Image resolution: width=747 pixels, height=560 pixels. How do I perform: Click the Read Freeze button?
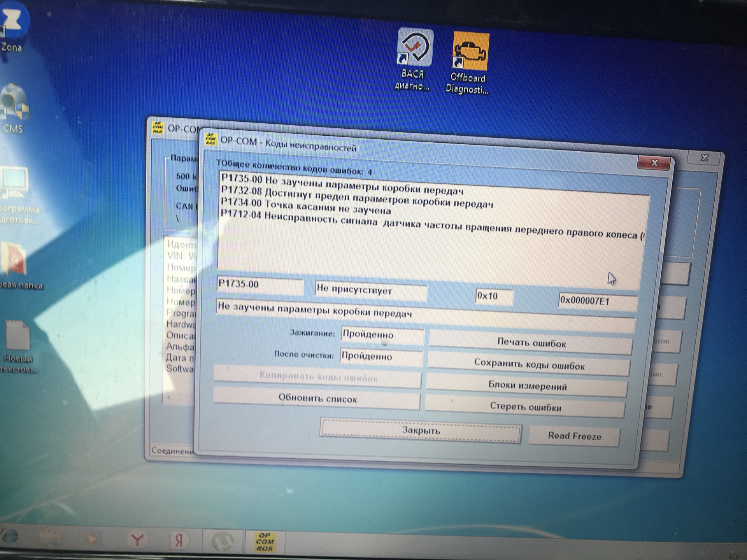click(574, 436)
